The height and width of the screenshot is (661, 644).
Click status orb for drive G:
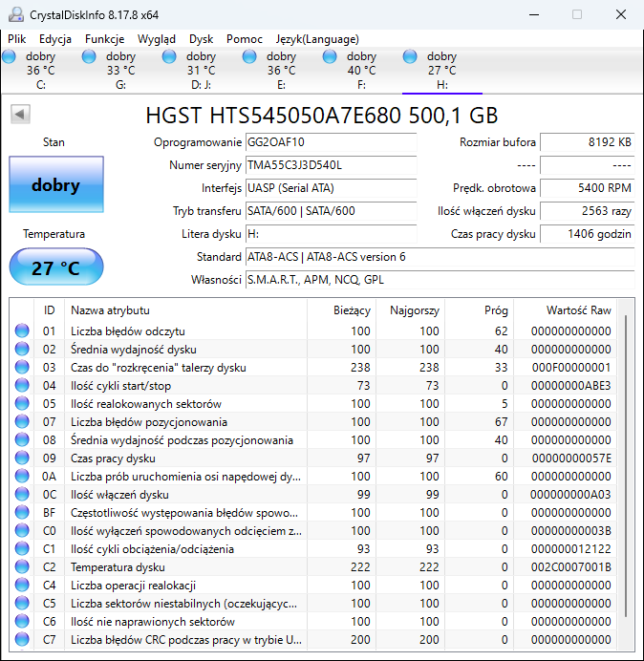pyautogui.click(x=89, y=56)
